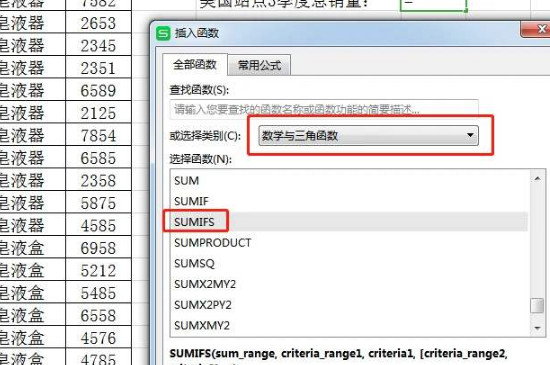
Task: Click the WPS logo in Insert Function dialog
Action: tap(163, 33)
